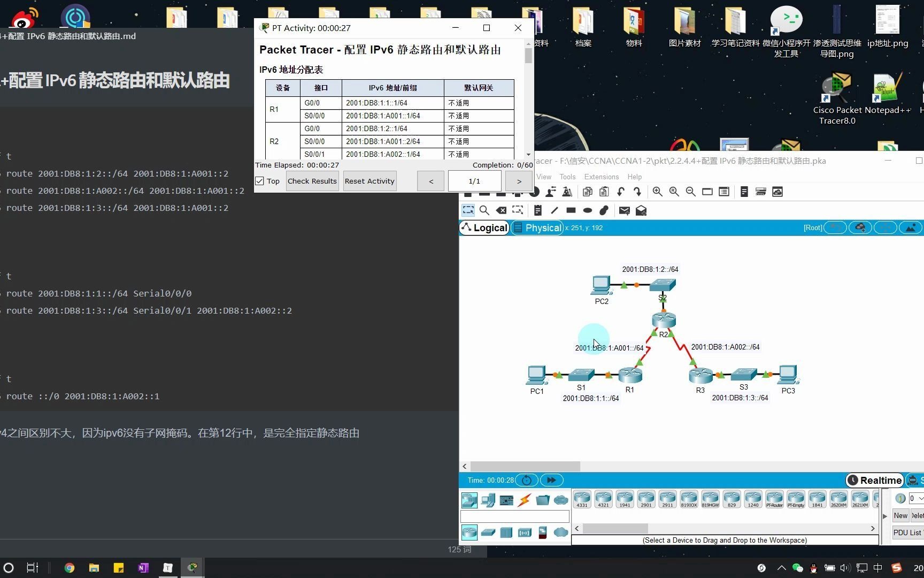The width and height of the screenshot is (924, 578).
Task: Expand hidden icons in the system tray
Action: pyautogui.click(x=781, y=568)
